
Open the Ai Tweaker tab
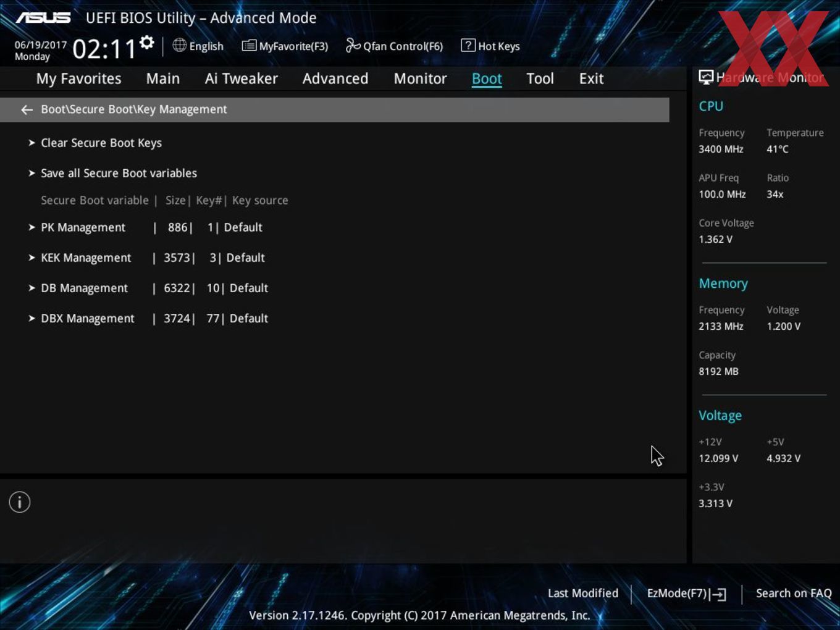pos(241,78)
